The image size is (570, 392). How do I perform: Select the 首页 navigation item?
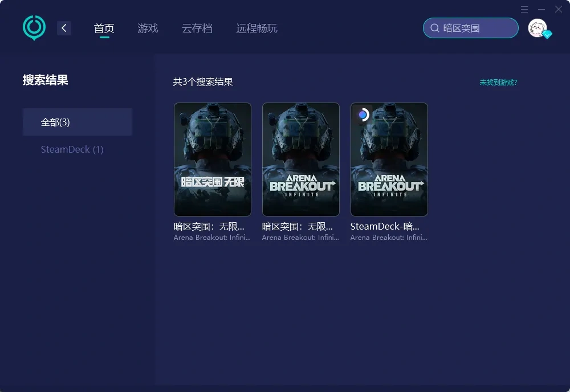(x=104, y=27)
